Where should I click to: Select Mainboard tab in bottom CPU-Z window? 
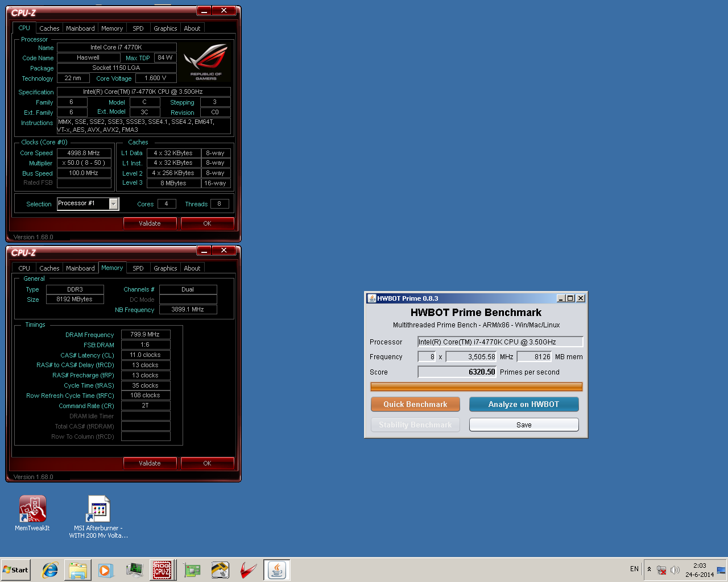point(80,268)
